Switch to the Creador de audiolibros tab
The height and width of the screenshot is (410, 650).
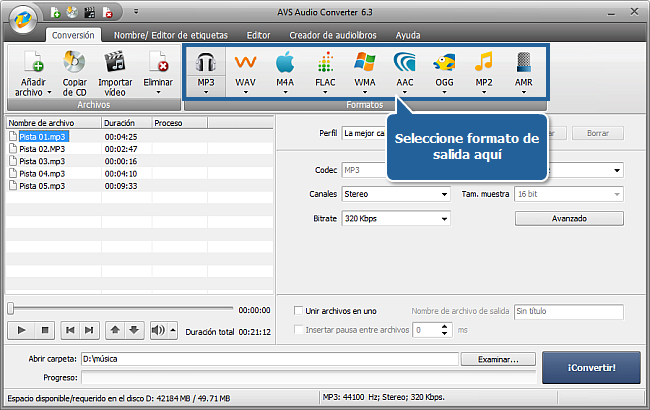pyautogui.click(x=331, y=34)
